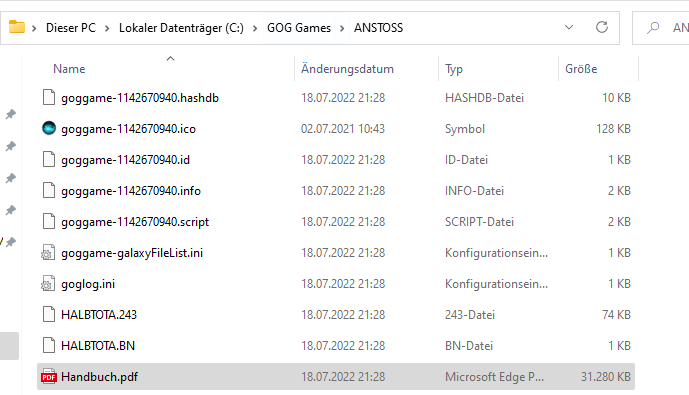Refresh the ANSTOSS folder view
The height and width of the screenshot is (395, 689).
coord(602,27)
